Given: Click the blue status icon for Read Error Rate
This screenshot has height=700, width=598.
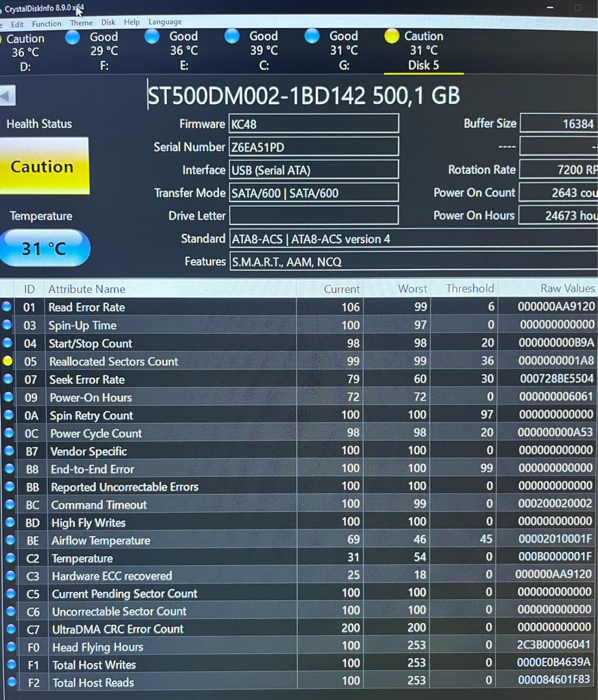Looking at the screenshot, I should pyautogui.click(x=6, y=306).
